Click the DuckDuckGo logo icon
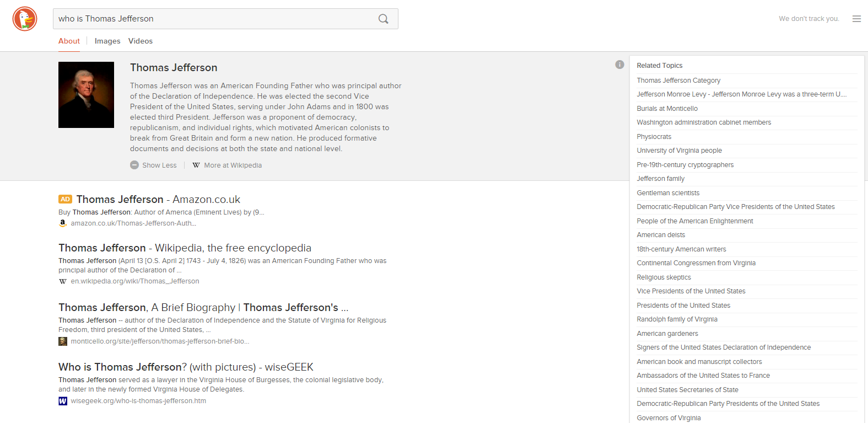This screenshot has width=868, height=423. pos(25,19)
